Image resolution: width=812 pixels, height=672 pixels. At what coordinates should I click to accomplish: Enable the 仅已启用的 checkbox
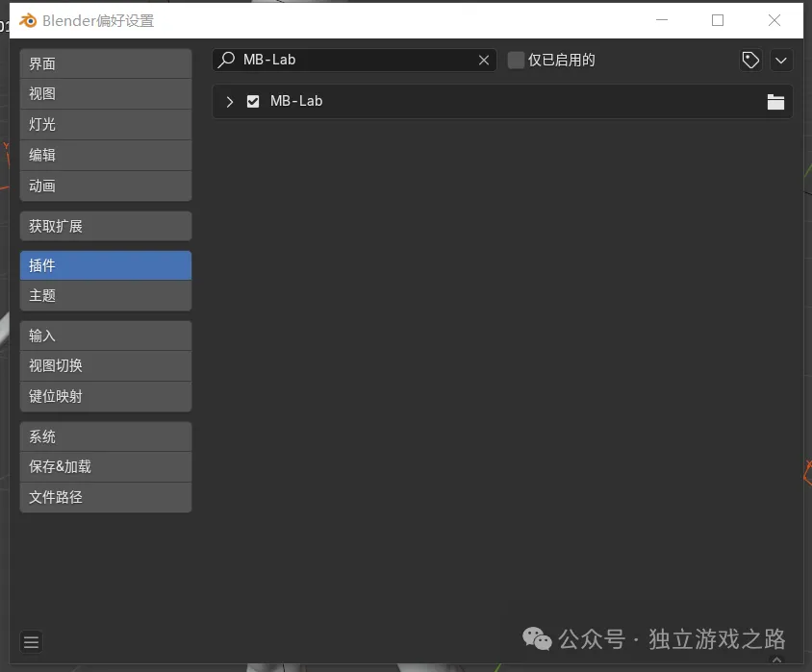point(516,59)
